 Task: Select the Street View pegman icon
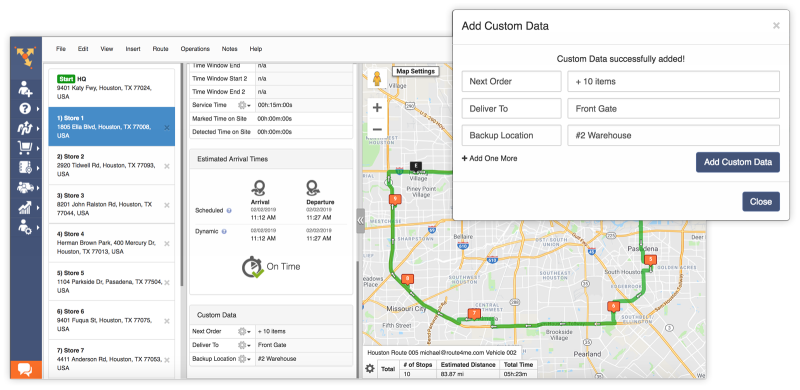tap(377, 79)
